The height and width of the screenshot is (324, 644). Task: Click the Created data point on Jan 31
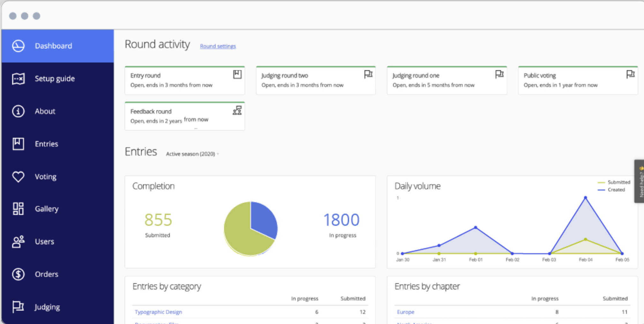(439, 246)
